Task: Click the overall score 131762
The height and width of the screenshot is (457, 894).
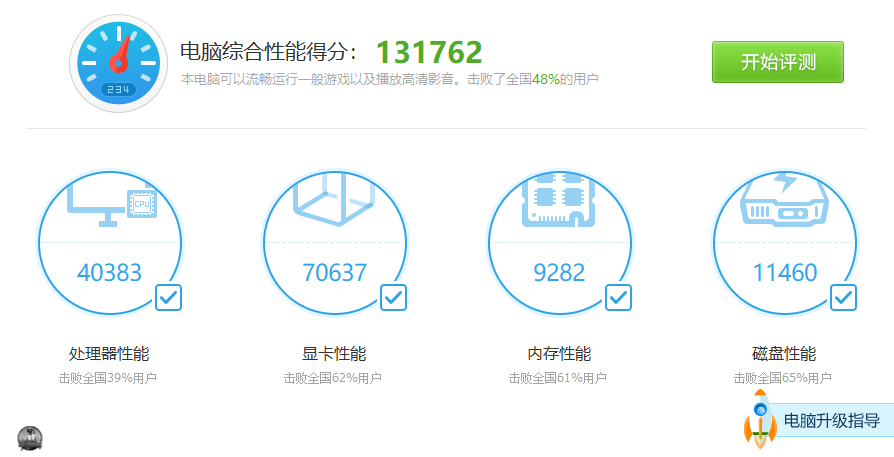Action: pos(429,52)
